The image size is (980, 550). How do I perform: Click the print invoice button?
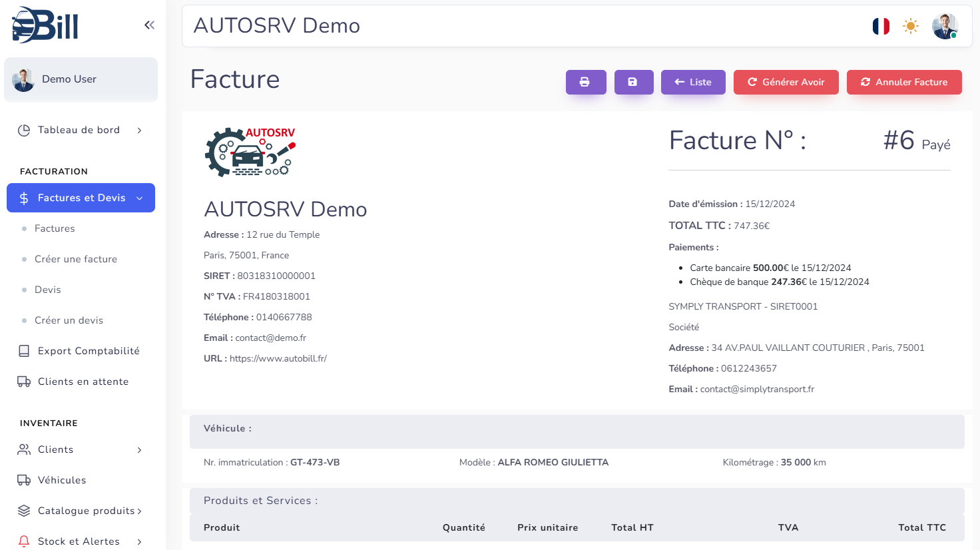586,82
